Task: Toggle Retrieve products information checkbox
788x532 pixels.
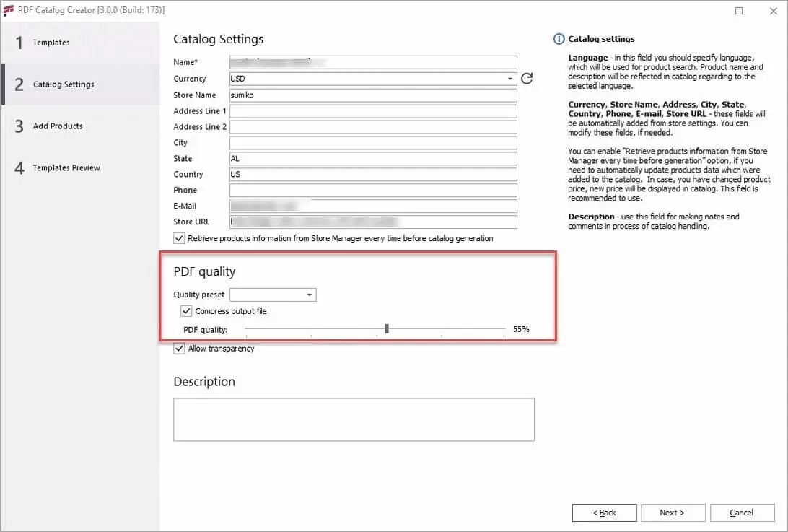Action: [179, 238]
